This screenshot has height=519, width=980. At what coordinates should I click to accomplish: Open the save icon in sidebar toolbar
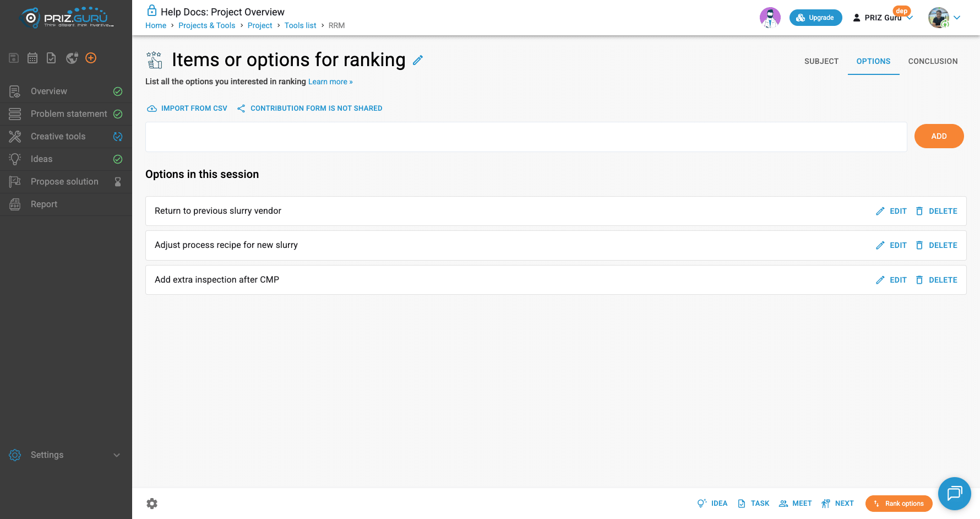pyautogui.click(x=14, y=58)
